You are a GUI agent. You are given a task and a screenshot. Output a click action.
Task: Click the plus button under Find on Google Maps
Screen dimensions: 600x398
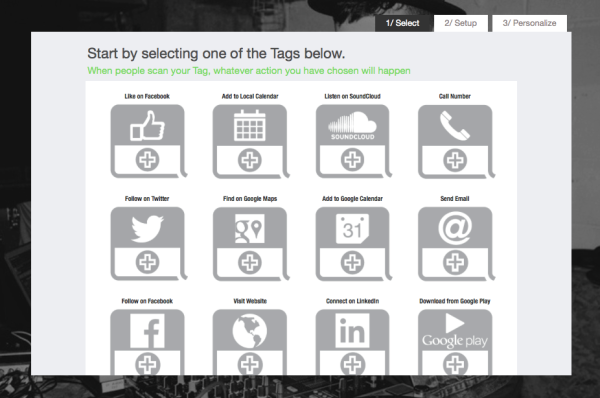pyautogui.click(x=249, y=263)
